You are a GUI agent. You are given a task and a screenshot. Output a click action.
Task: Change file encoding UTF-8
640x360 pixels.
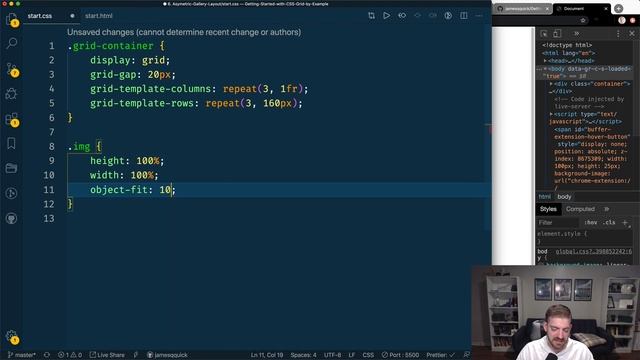click(332, 355)
